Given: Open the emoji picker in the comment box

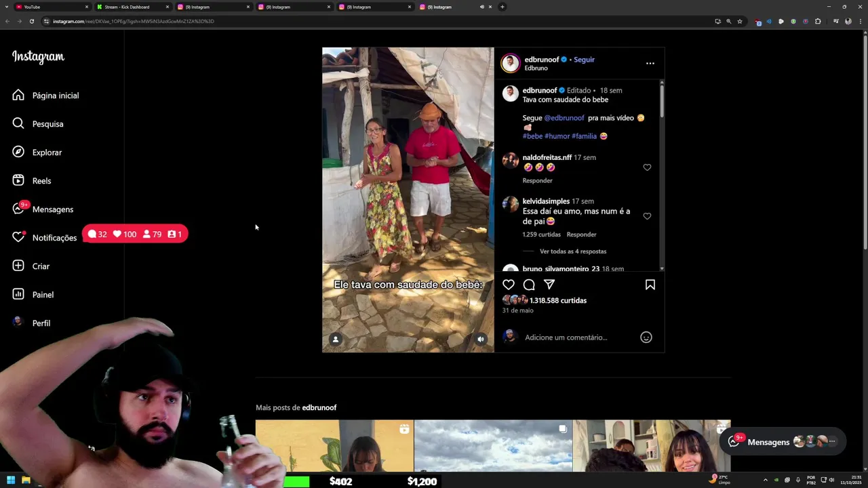Looking at the screenshot, I should click(x=646, y=338).
